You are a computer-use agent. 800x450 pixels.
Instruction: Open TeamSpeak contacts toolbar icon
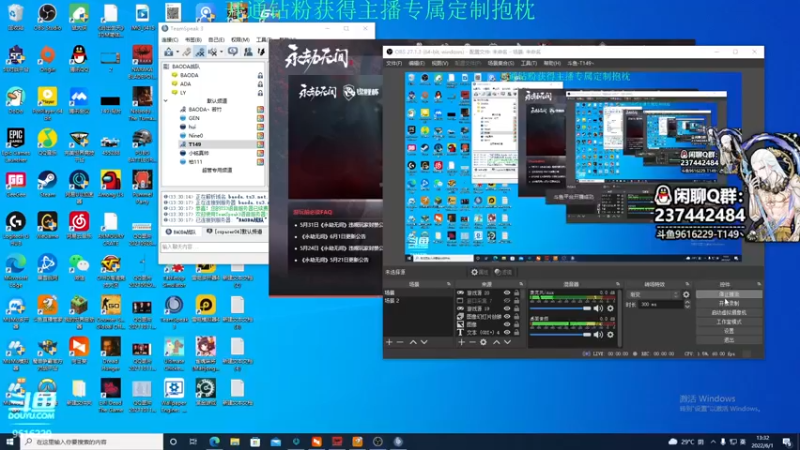coord(248,52)
